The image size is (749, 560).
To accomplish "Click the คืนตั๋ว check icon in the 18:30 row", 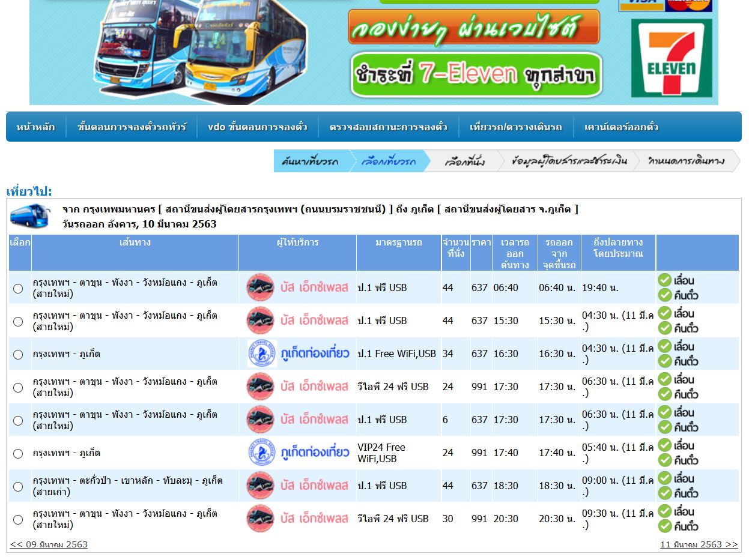I will coord(664,493).
